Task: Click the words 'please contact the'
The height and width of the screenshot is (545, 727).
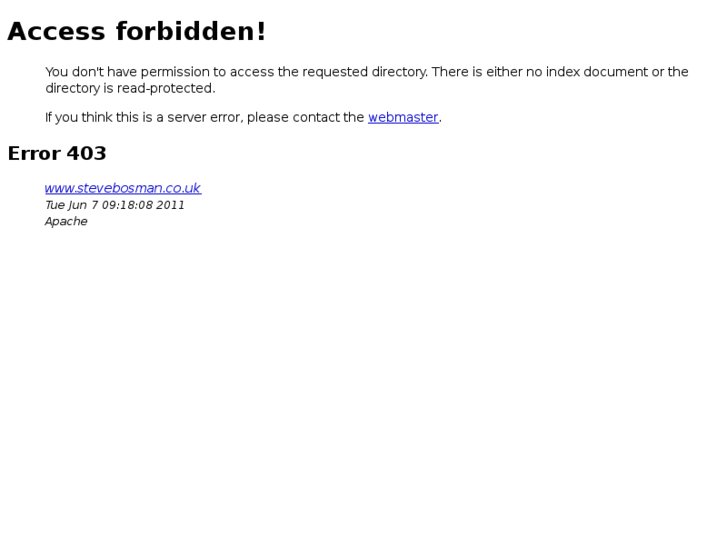Action: coord(305,117)
